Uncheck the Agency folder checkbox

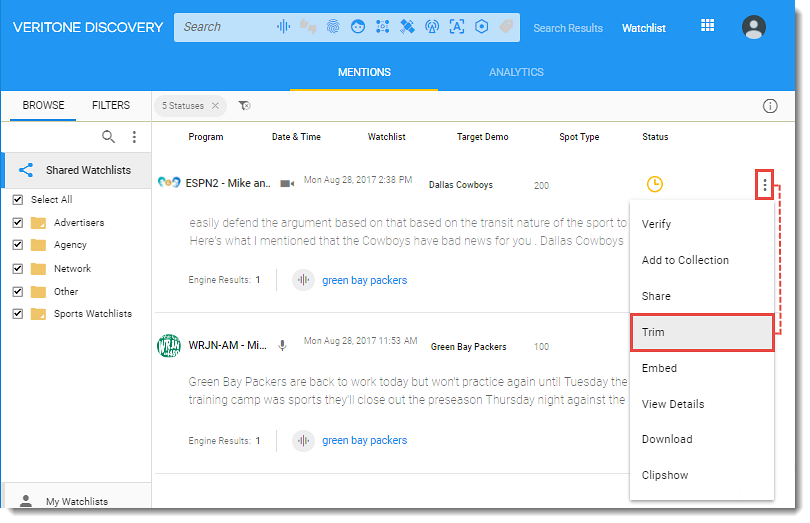click(18, 245)
